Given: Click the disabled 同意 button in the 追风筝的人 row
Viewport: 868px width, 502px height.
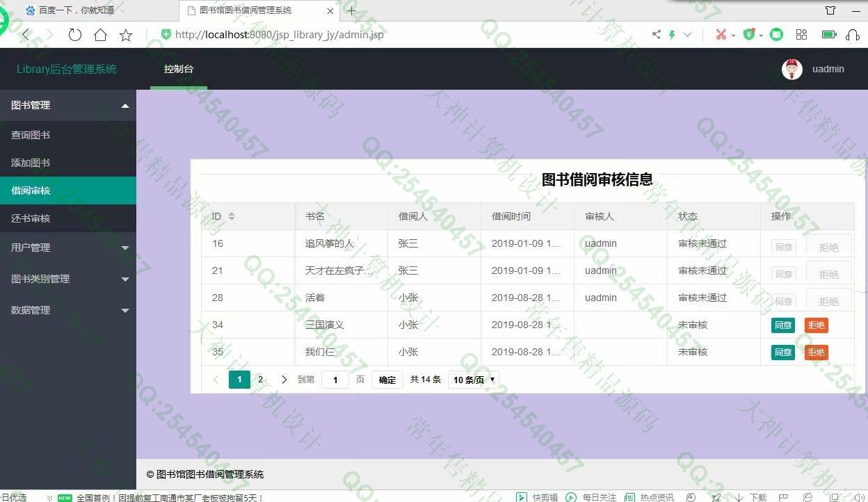Looking at the screenshot, I should click(784, 247).
